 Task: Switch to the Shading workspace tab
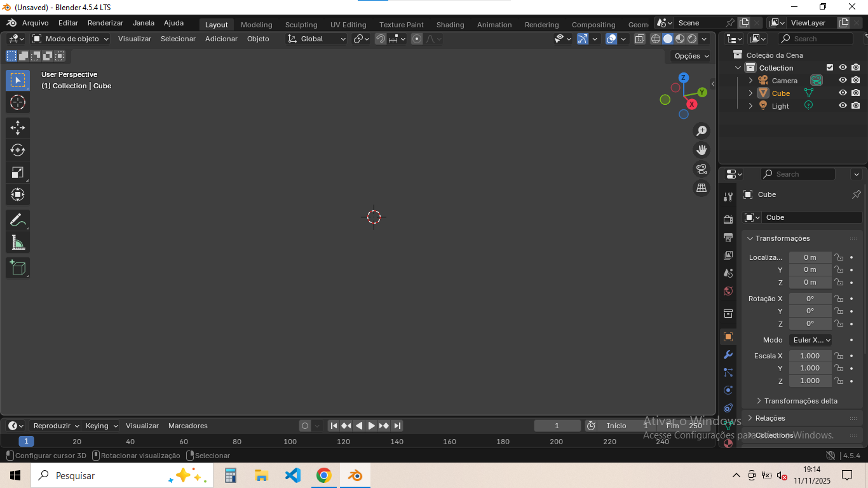point(450,25)
